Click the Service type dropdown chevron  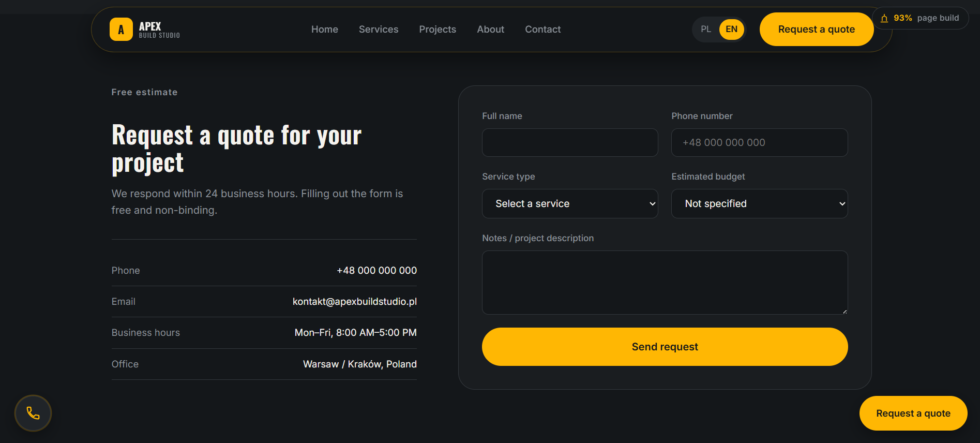tap(652, 203)
